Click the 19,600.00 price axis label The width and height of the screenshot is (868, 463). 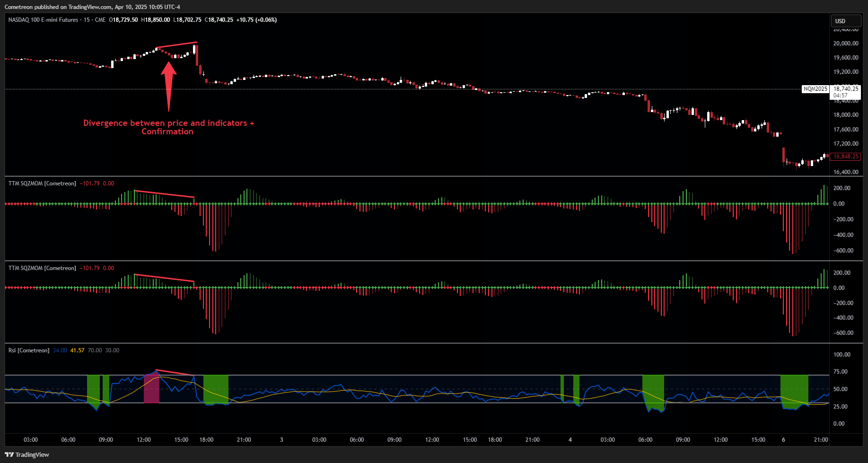coord(846,58)
